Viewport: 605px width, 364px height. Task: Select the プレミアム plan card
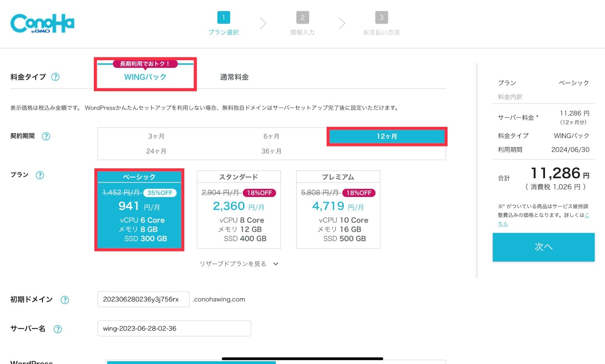click(x=338, y=210)
